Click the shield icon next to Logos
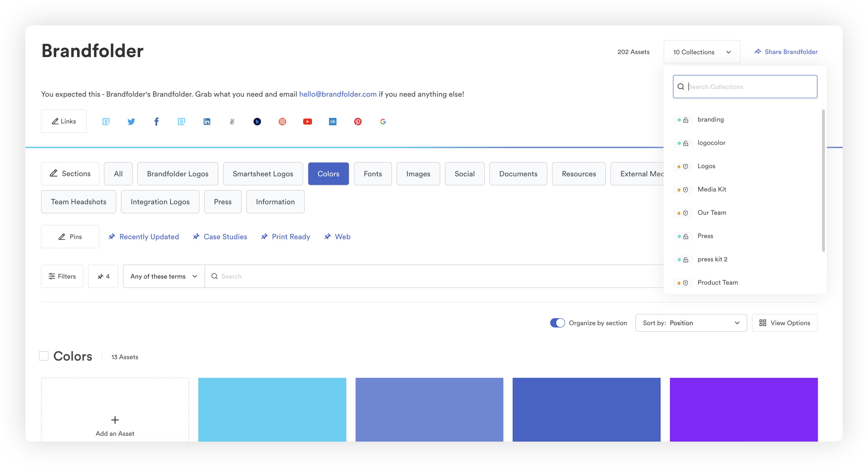The height and width of the screenshot is (467, 868). coord(685,166)
